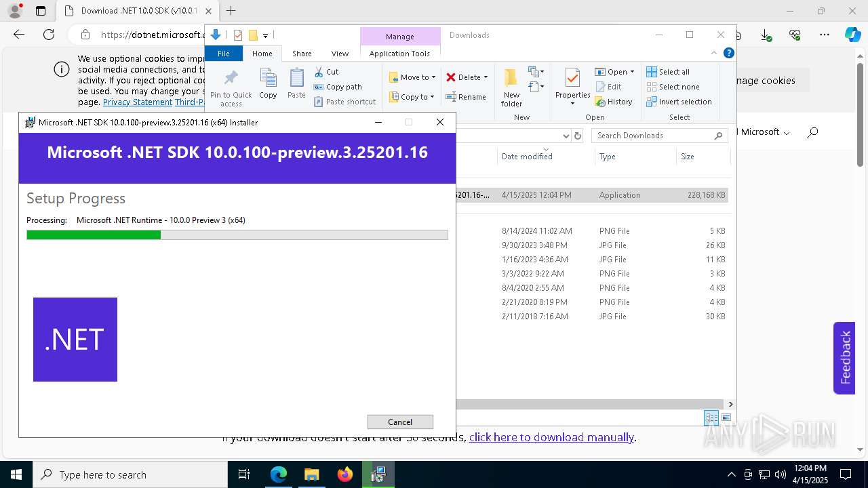Click the Search Downloads field
The width and height of the screenshot is (868, 488).
click(659, 136)
